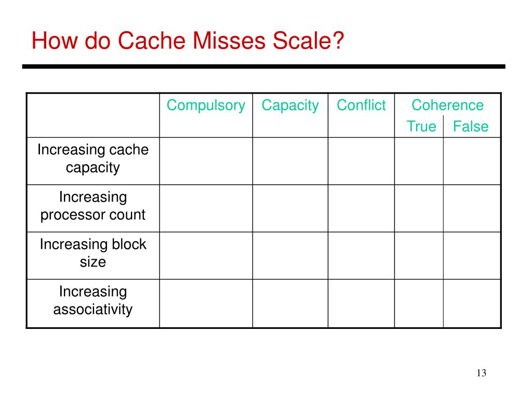Select the Compulsory column header
Screen dimensions: 532x399
pos(206,105)
